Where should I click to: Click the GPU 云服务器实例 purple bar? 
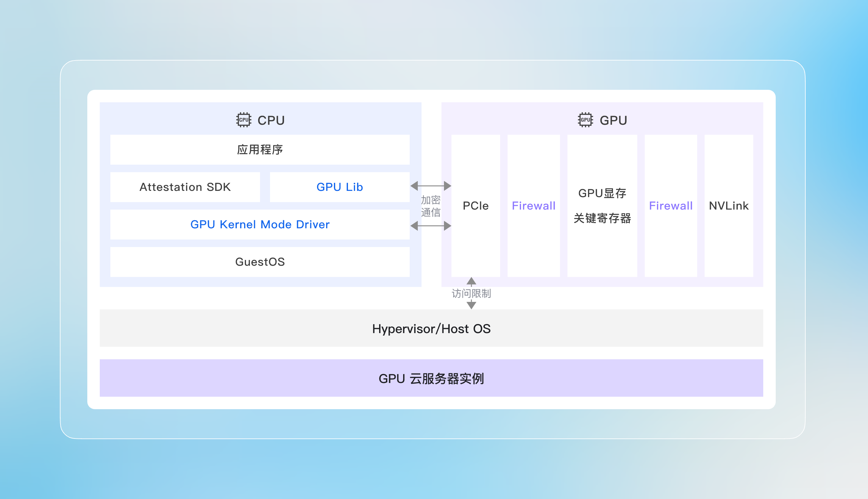[x=431, y=378]
